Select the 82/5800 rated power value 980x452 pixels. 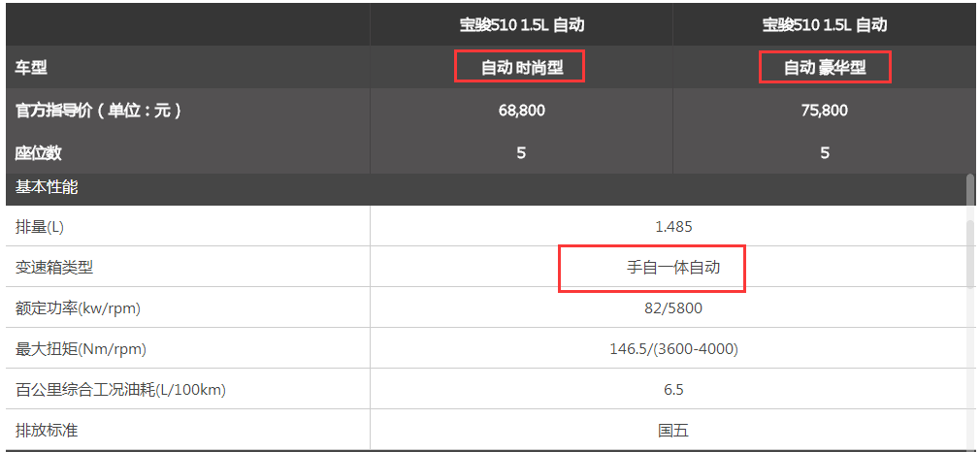click(x=673, y=308)
